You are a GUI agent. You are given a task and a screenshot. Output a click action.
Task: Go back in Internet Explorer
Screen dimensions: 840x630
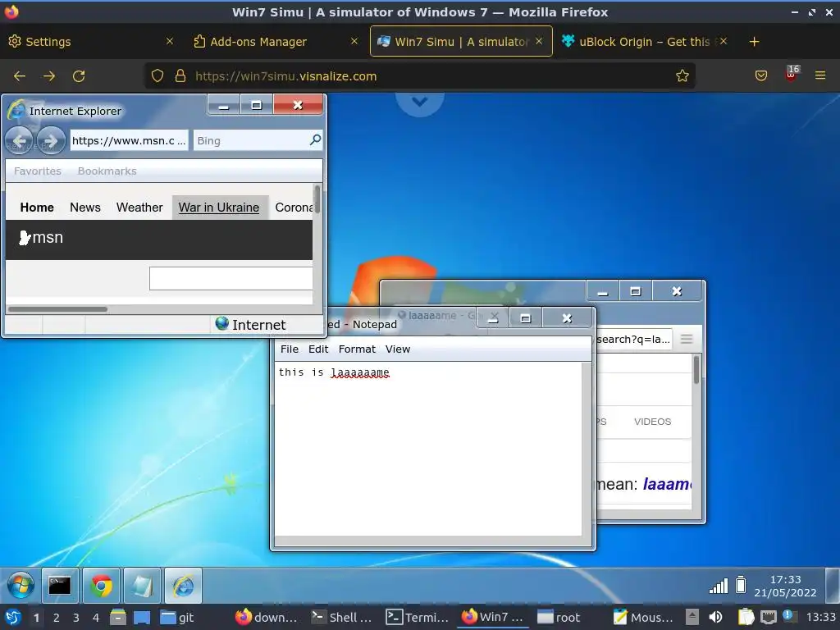[20, 141]
